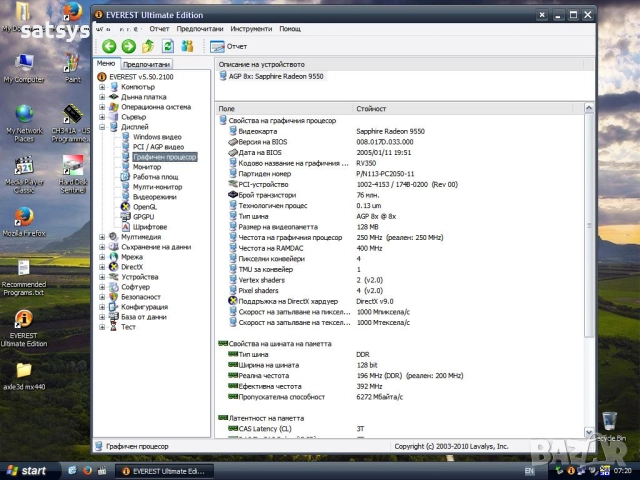Switch to the Предпочитани tab
640x480 pixels.
tap(147, 64)
